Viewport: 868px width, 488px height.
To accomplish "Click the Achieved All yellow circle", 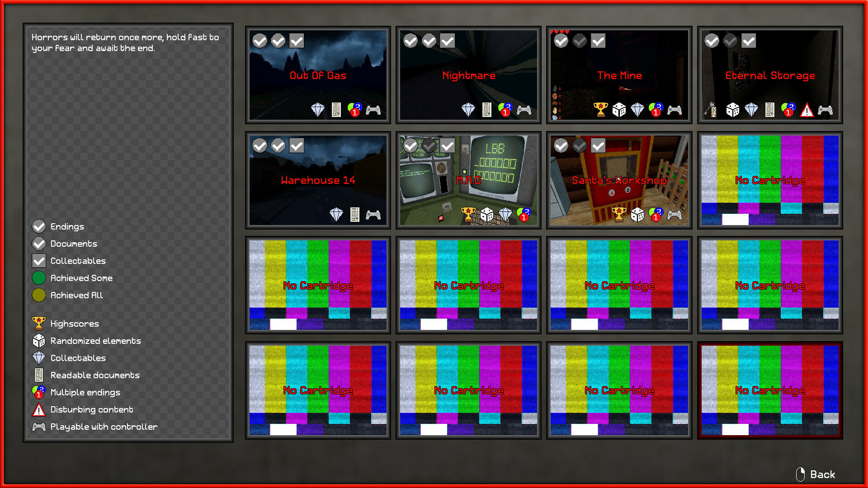I will (x=39, y=295).
